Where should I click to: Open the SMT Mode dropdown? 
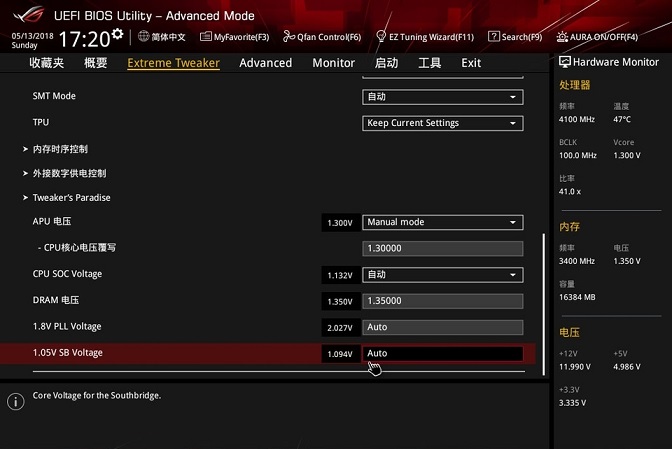pyautogui.click(x=442, y=97)
